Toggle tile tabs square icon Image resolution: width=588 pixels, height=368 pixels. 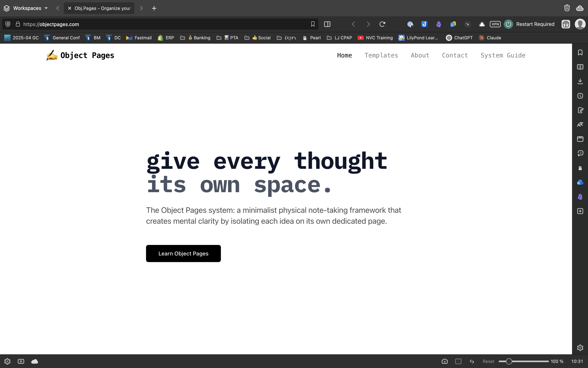click(458, 361)
